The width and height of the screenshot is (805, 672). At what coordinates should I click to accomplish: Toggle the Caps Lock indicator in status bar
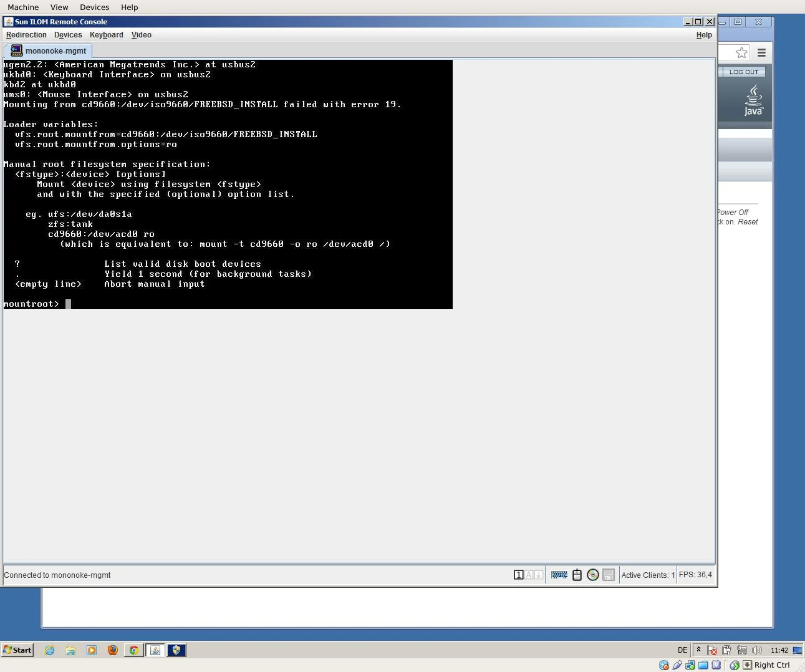point(529,575)
